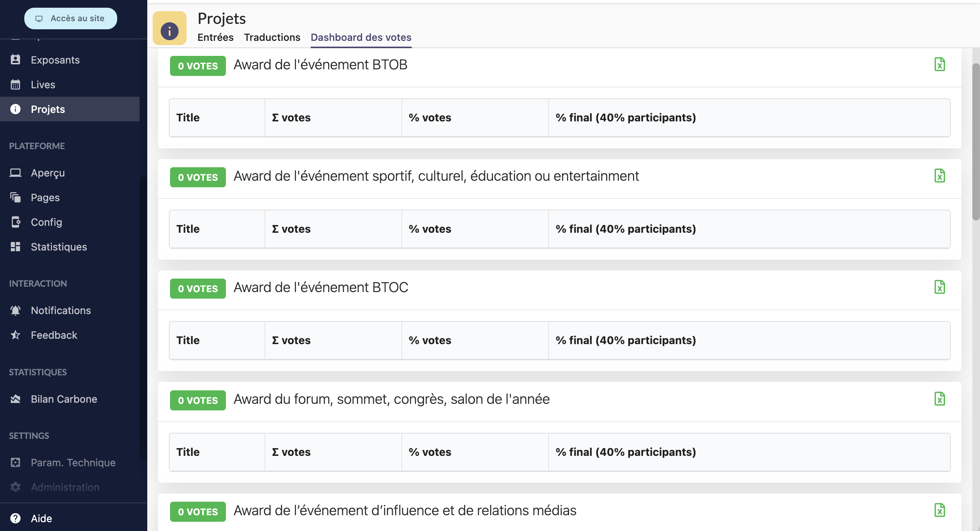Click % votes header in BTOC table
Image resolution: width=980 pixels, height=531 pixels.
click(x=475, y=340)
